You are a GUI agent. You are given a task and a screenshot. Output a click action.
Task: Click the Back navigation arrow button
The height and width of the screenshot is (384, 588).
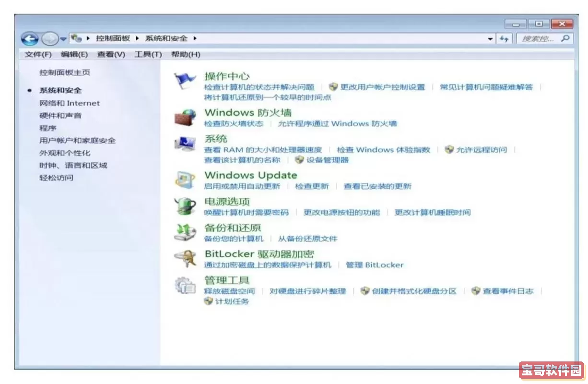click(x=30, y=39)
